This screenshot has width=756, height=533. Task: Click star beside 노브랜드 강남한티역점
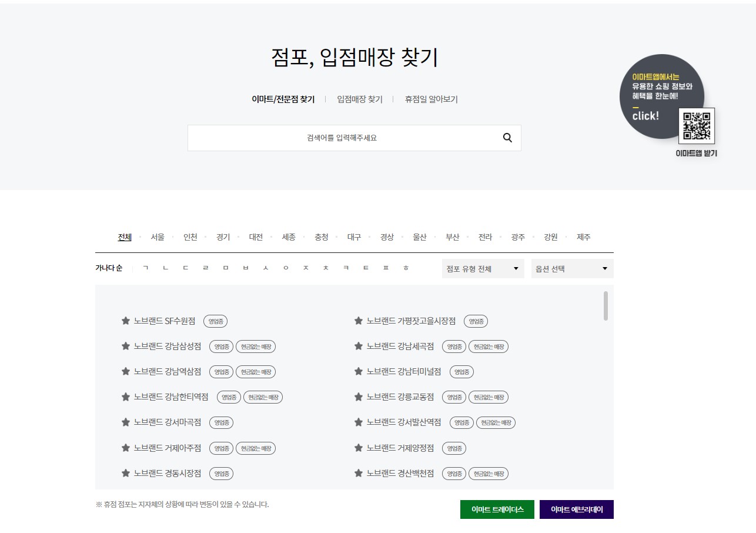(x=125, y=397)
